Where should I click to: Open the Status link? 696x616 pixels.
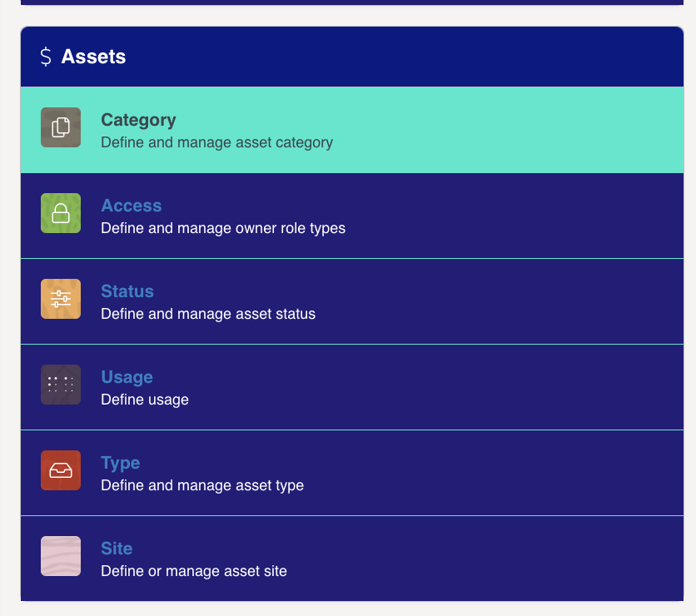(127, 291)
